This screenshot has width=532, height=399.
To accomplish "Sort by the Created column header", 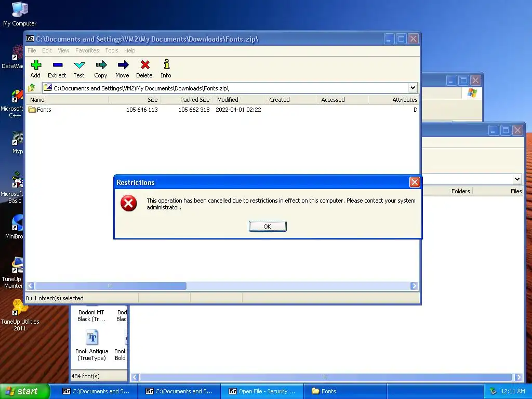I will click(290, 100).
